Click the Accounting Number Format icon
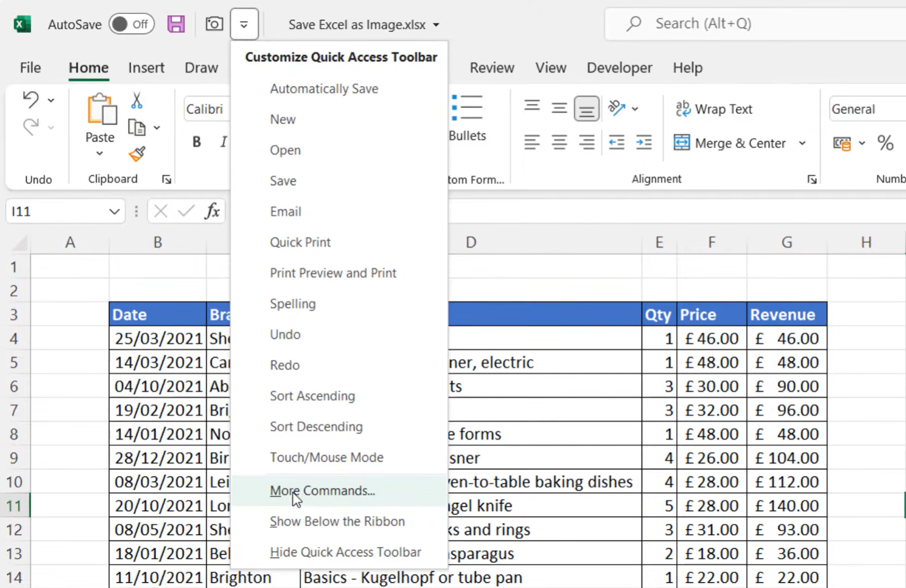The height and width of the screenshot is (588, 906). coord(842,143)
